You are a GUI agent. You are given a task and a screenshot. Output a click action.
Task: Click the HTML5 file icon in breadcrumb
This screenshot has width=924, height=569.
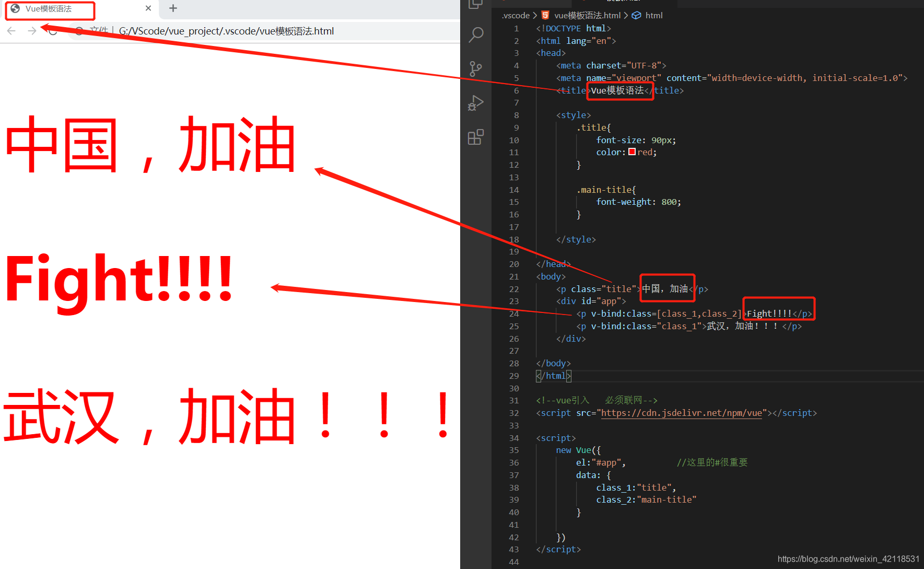point(545,15)
